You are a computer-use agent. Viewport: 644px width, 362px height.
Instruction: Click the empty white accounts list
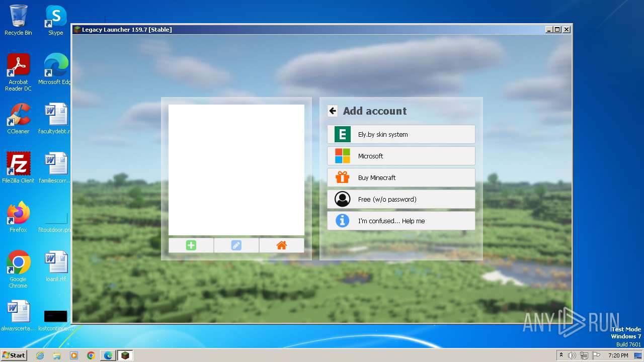pyautogui.click(x=236, y=170)
